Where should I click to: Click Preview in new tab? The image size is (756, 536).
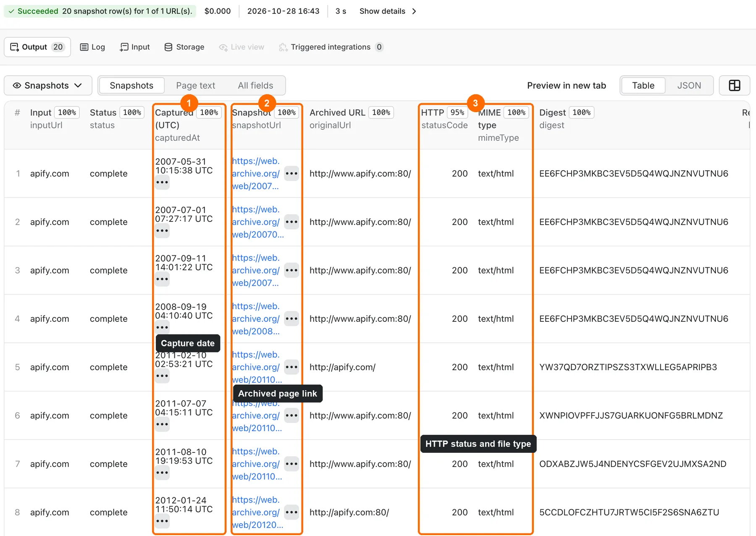[567, 86]
